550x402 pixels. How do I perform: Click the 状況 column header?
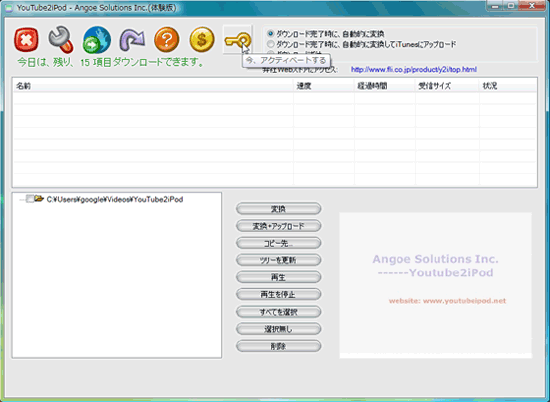(508, 86)
